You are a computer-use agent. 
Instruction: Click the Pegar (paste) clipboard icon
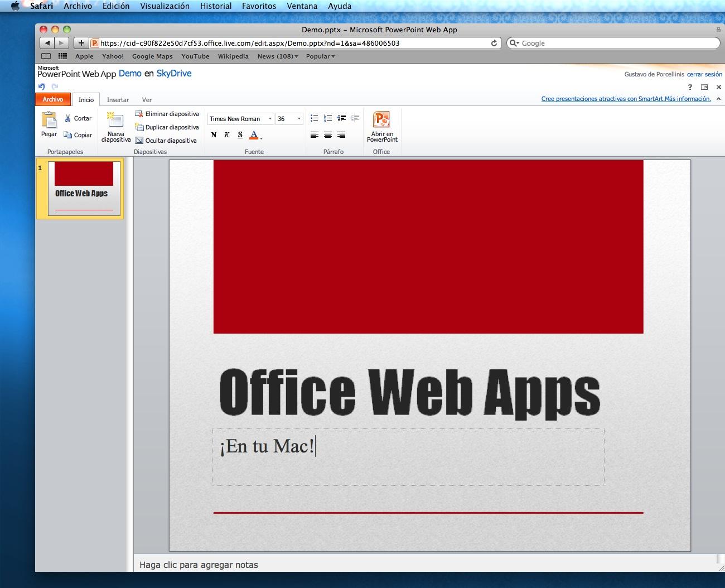pyautogui.click(x=49, y=120)
